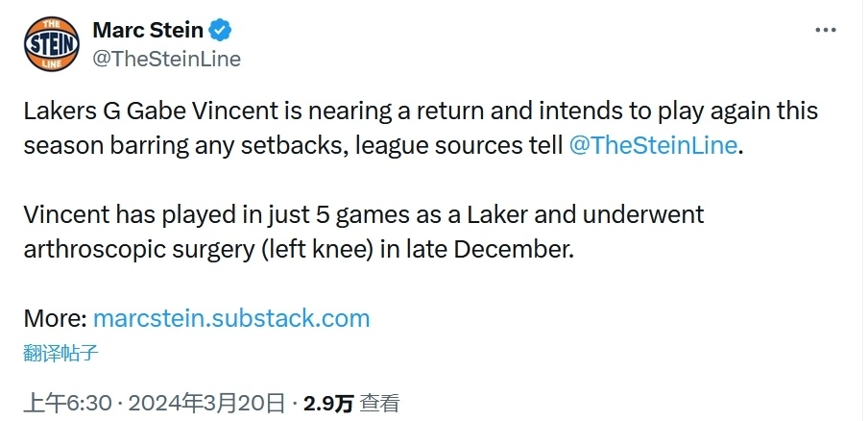This screenshot has height=421, width=868.
Task: Click the blue verified checkmark badge
Action: pyautogui.click(x=220, y=31)
